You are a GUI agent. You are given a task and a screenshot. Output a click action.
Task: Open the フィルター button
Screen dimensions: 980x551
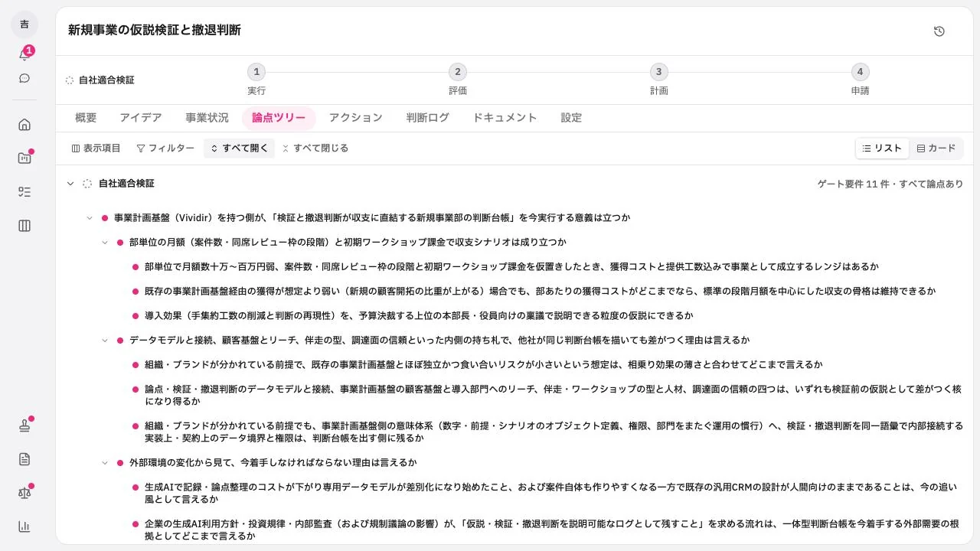[165, 148]
